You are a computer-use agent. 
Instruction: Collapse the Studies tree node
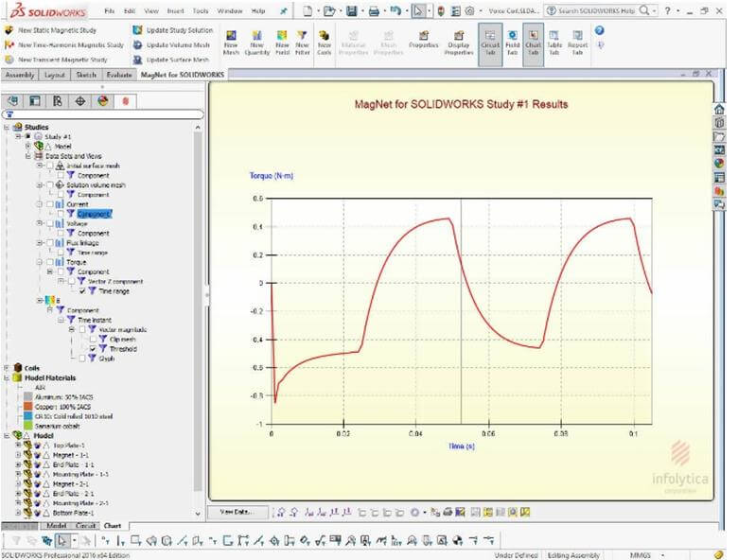[7, 127]
